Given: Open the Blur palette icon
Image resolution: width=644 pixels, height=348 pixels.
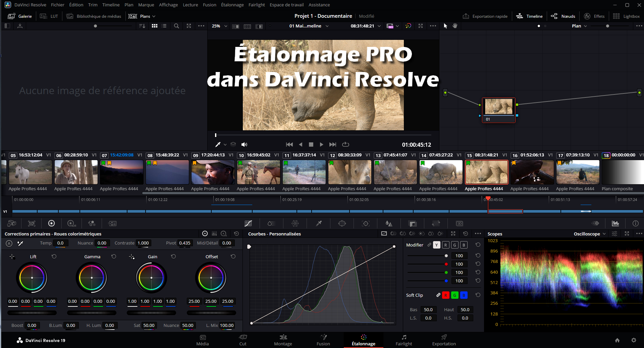Looking at the screenshot, I should [x=389, y=223].
